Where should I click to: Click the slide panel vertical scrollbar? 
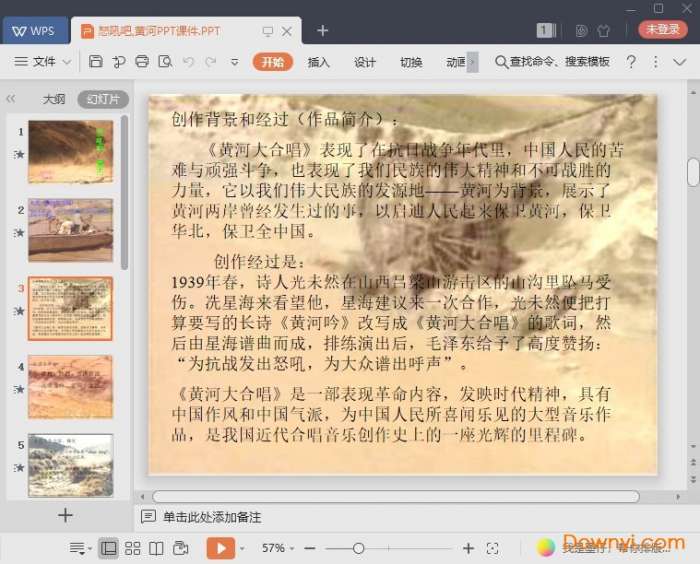125,192
